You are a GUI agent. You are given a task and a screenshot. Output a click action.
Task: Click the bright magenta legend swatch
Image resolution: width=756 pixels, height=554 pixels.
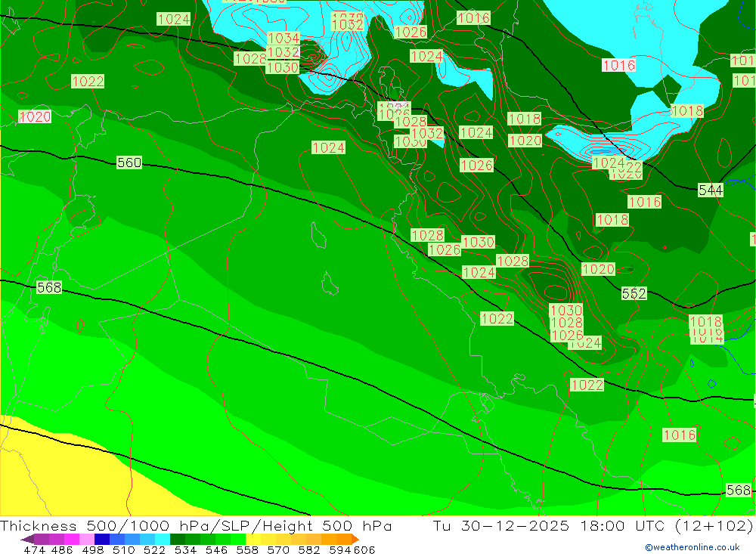(72, 539)
